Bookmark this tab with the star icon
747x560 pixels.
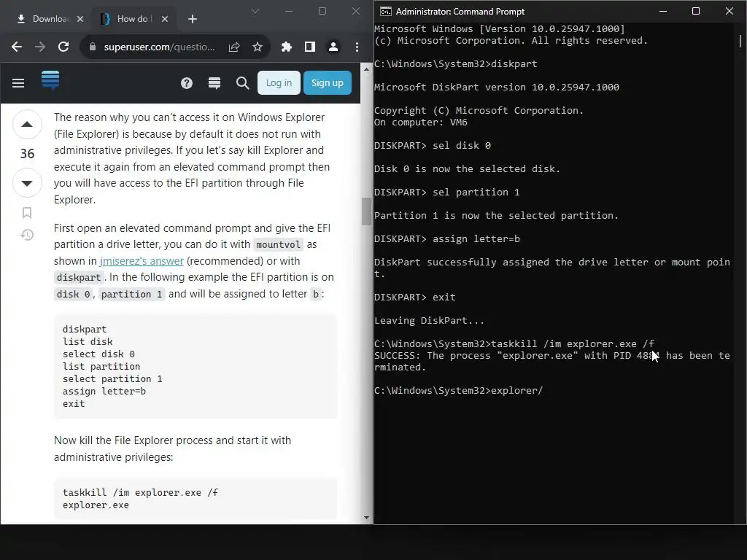pyautogui.click(x=258, y=47)
